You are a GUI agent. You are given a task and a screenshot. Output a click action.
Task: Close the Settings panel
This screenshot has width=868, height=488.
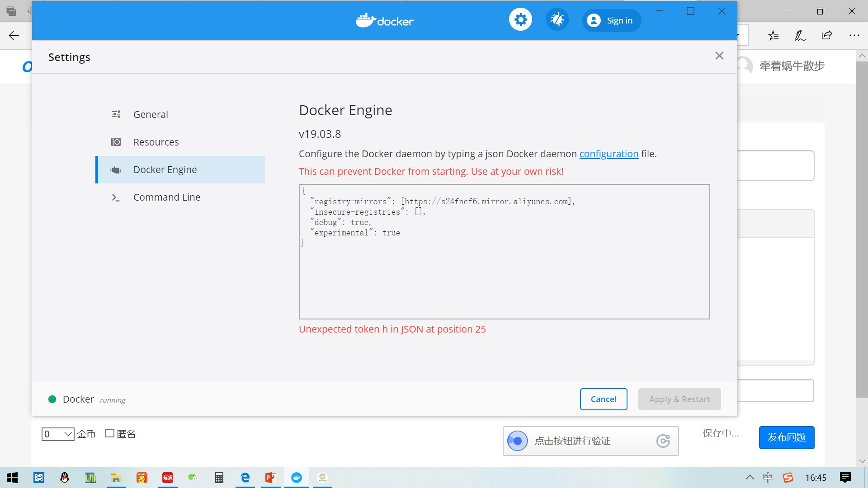[719, 56]
